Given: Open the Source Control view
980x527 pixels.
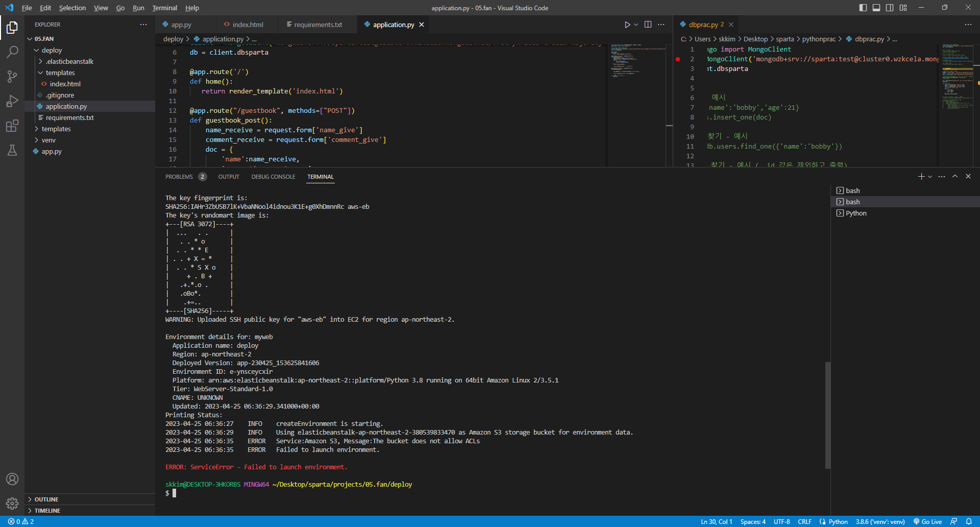Looking at the screenshot, I should point(12,77).
